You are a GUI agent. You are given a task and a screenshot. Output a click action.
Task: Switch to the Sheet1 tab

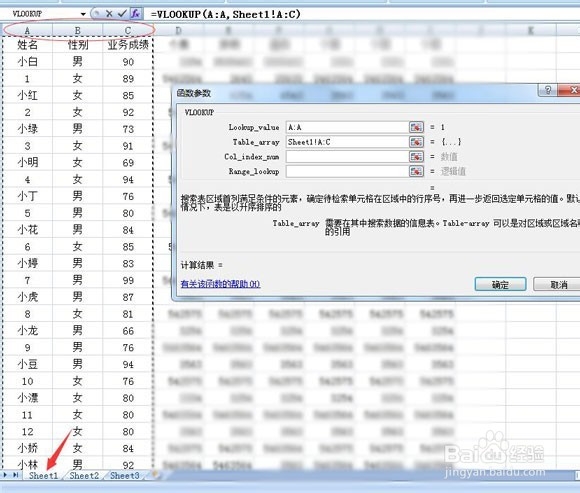tap(43, 476)
